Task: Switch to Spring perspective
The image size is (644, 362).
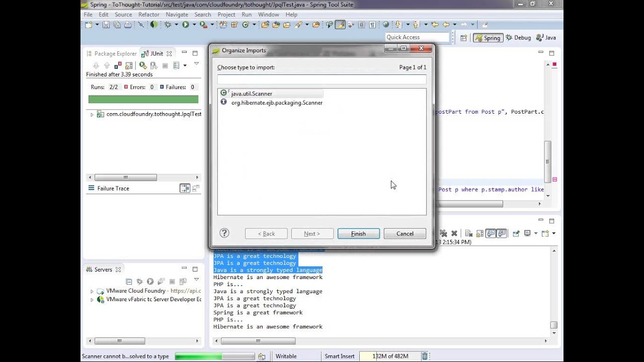Action: pyautogui.click(x=488, y=38)
